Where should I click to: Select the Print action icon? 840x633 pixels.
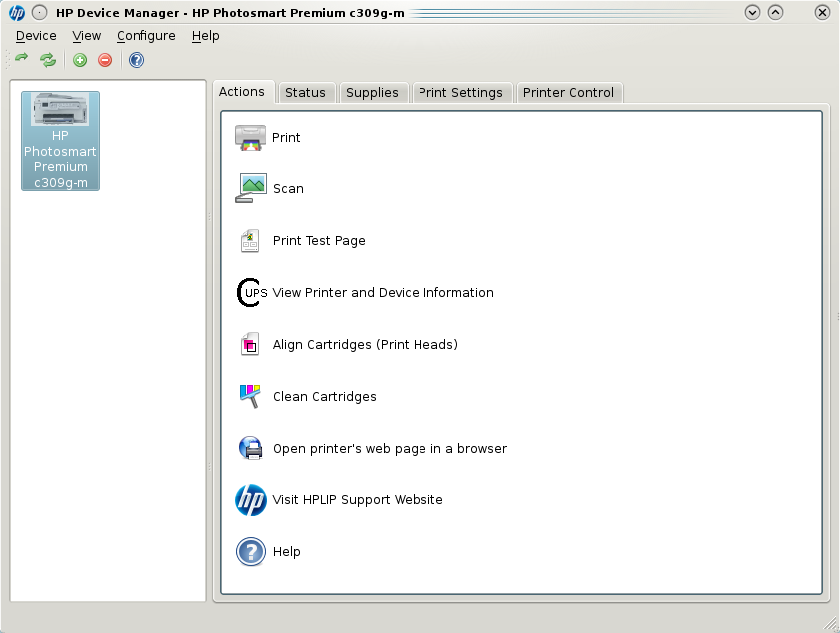[248, 137]
